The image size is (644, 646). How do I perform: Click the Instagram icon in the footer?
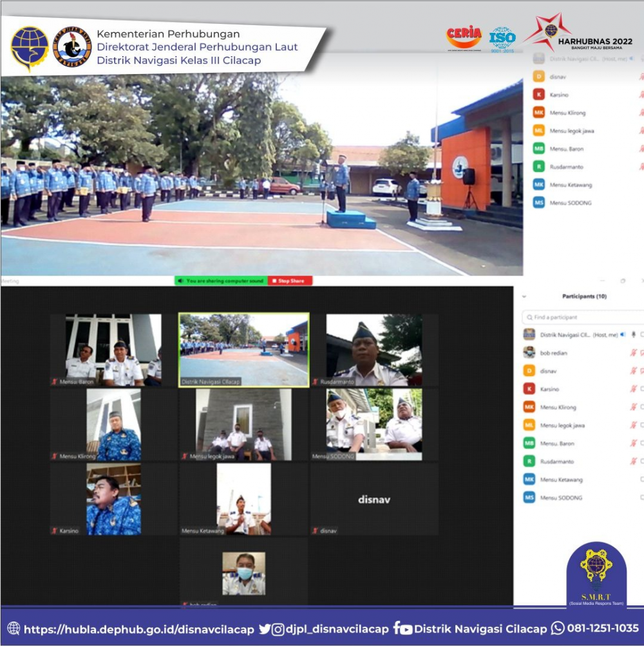pos(278,629)
